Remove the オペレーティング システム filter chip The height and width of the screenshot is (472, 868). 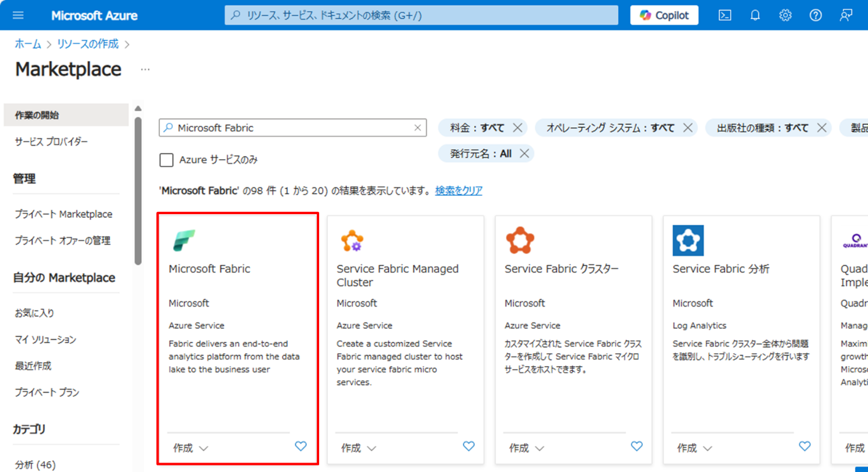coord(687,127)
